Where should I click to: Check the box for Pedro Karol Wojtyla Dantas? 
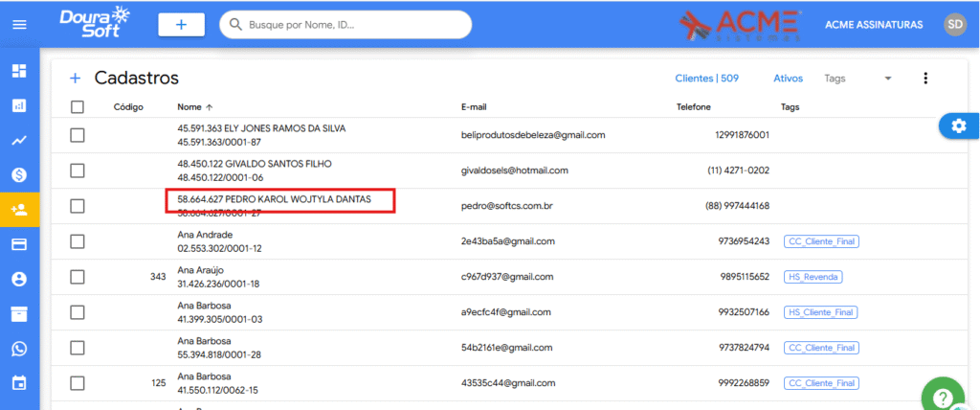78,206
